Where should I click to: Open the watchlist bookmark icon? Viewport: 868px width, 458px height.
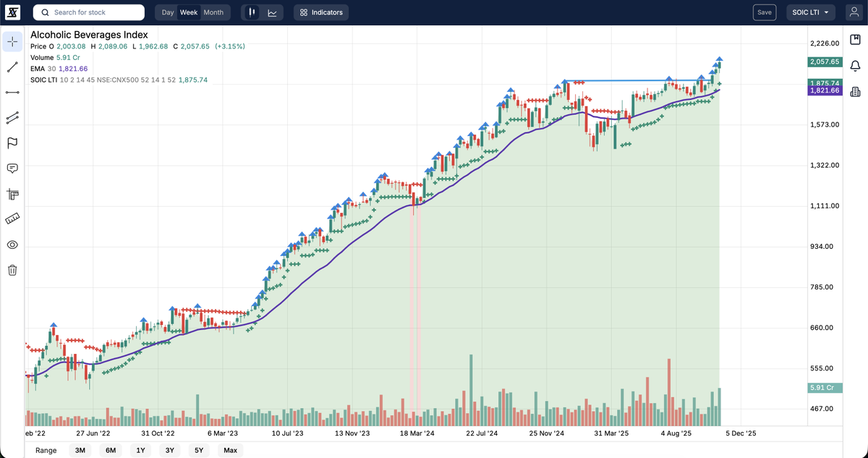click(856, 41)
